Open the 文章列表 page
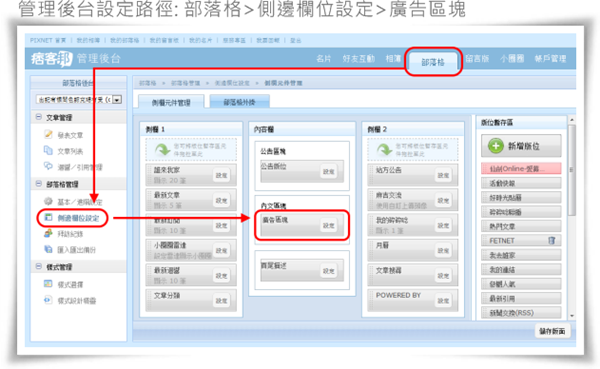The image size is (600, 369). tap(70, 151)
